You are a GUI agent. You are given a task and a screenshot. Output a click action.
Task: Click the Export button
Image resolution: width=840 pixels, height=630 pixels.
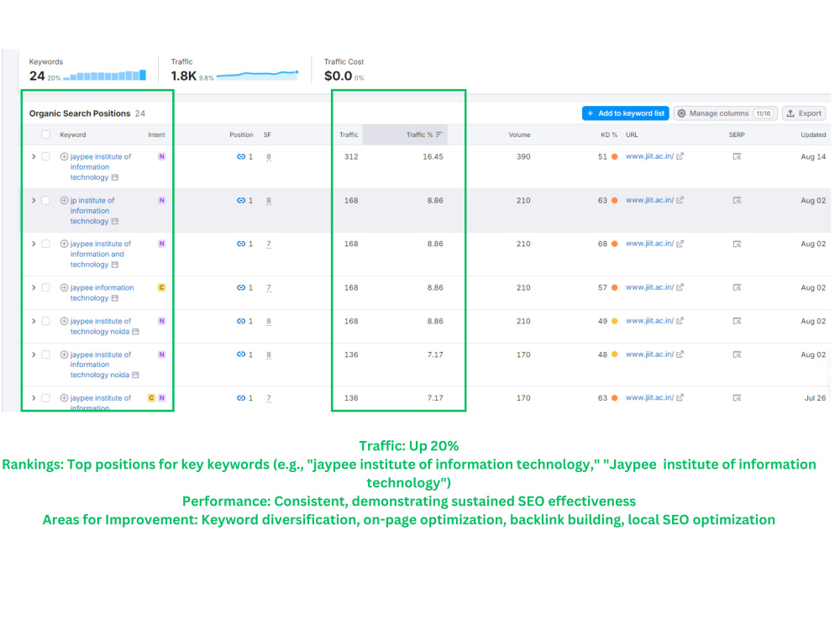tap(804, 113)
